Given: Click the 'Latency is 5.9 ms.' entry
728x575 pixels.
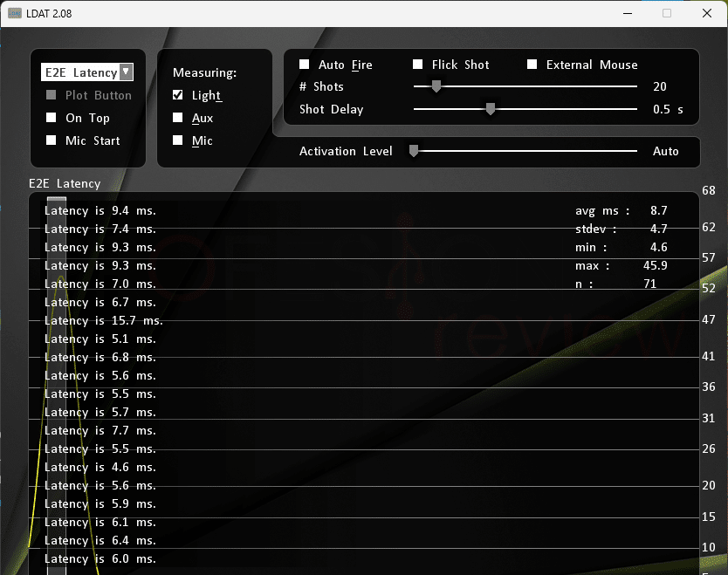Looking at the screenshot, I should point(100,504).
